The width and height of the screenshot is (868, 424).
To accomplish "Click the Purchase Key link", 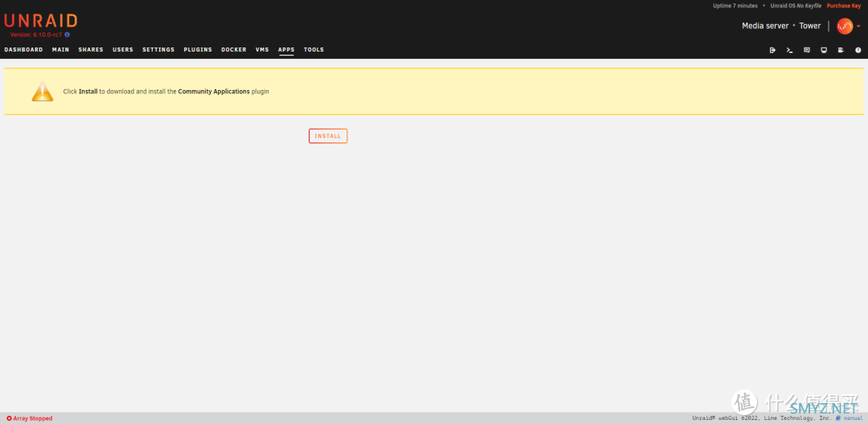I will (x=844, y=6).
